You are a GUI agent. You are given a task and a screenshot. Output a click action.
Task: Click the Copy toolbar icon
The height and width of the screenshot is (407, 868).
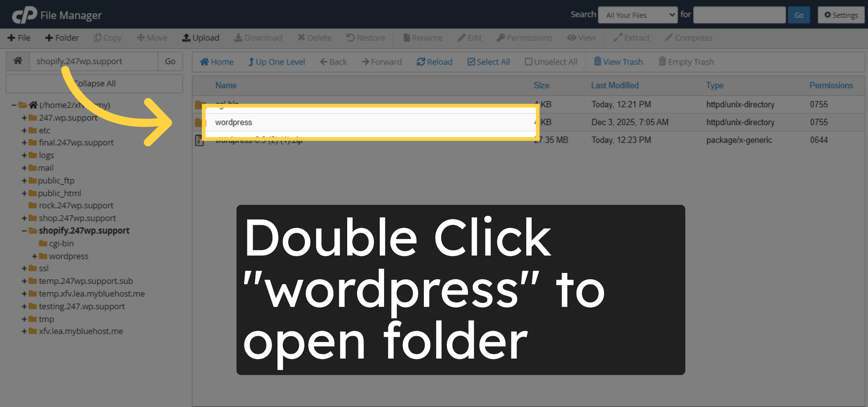tap(107, 38)
